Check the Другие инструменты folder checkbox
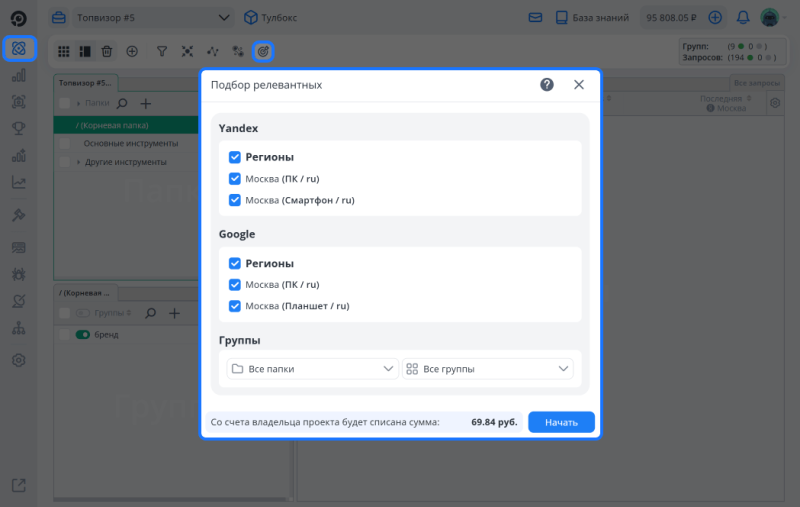This screenshot has height=507, width=800. point(64,162)
